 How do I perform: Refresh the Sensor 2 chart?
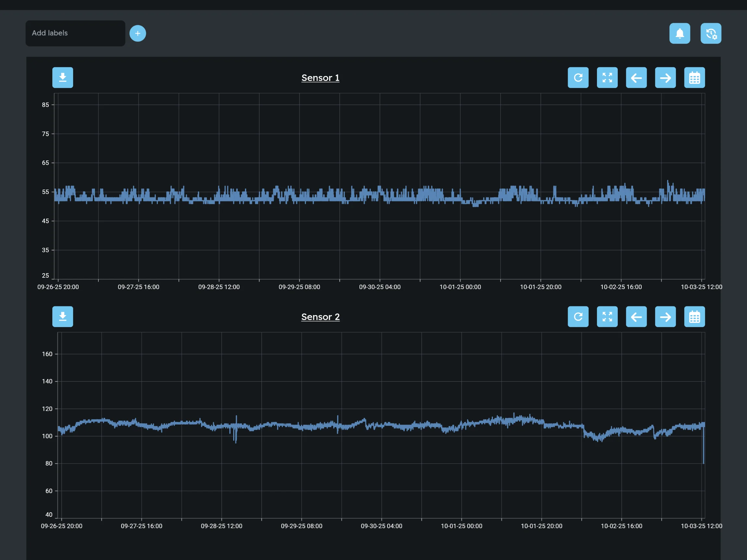tap(578, 316)
